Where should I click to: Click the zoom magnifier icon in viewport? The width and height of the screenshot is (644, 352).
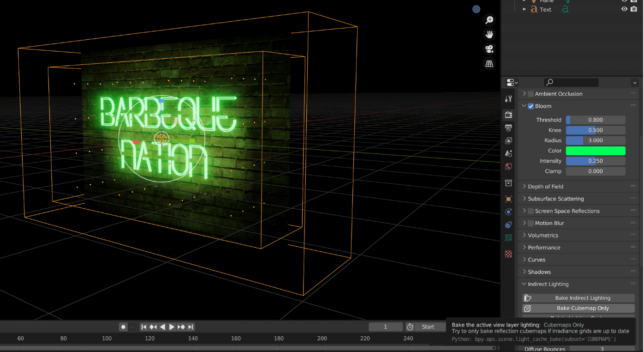pyautogui.click(x=489, y=20)
